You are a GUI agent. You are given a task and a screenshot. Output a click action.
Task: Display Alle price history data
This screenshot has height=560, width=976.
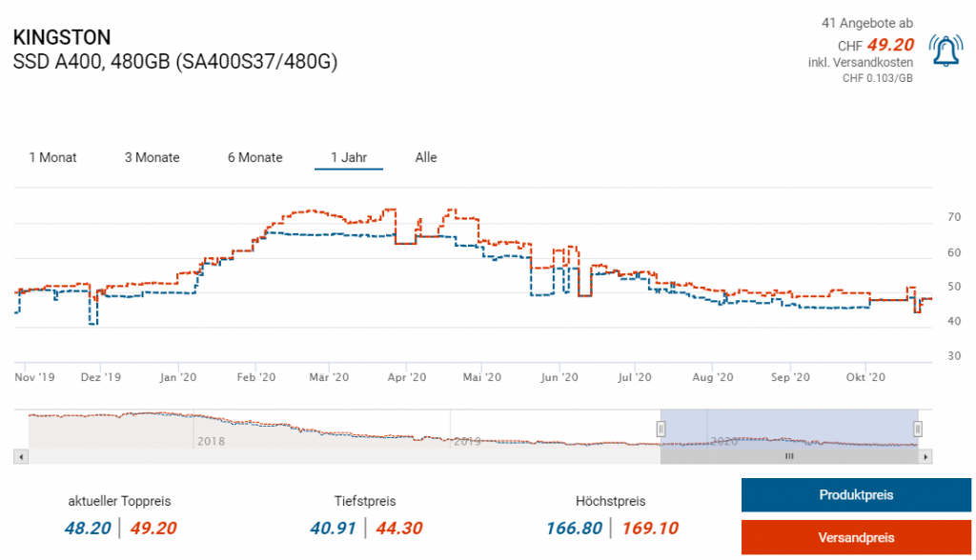pyautogui.click(x=426, y=157)
